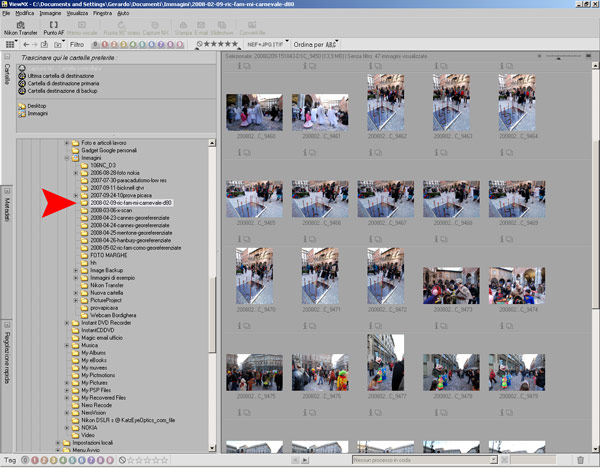Viewport: 600px width, 468px height.
Task: Toggle red filter label 1 in Filtro bar
Action: [104, 44]
